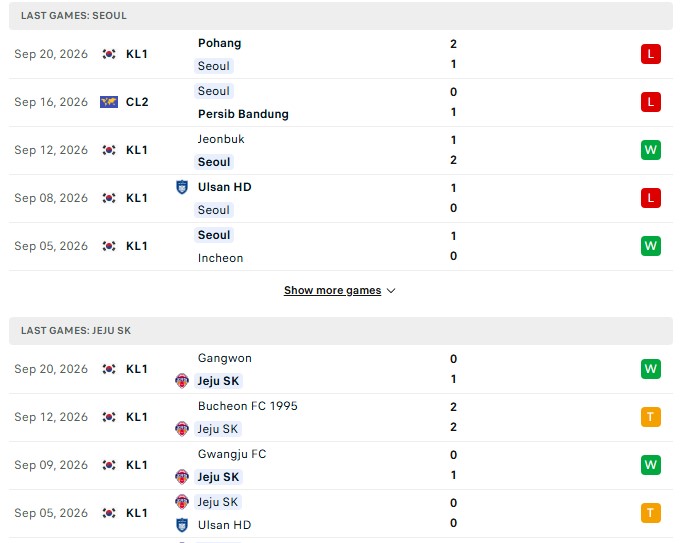Image resolution: width=683 pixels, height=543 pixels.
Task: Open Pohang team link
Action: click(x=220, y=43)
